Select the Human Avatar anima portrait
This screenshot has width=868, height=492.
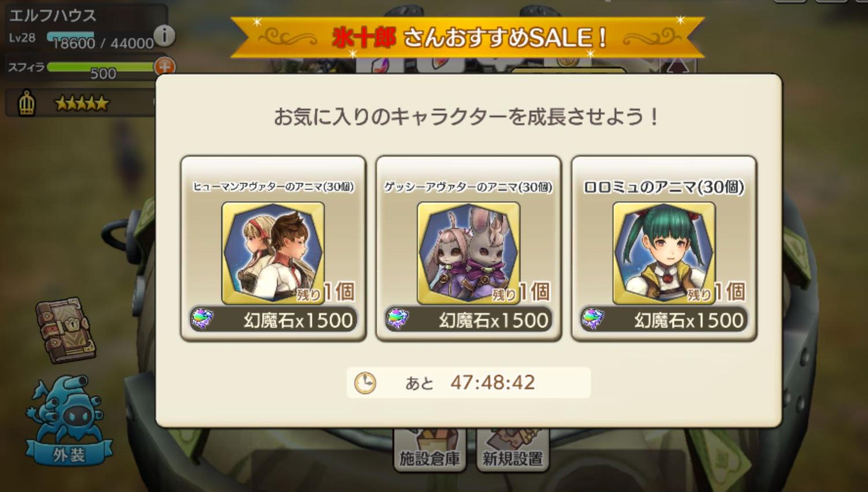(273, 253)
